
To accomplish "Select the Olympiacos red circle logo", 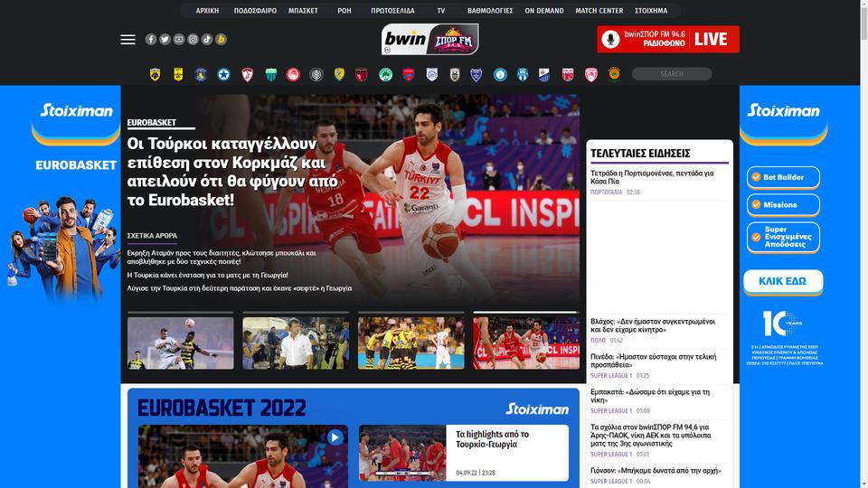I will [293, 74].
